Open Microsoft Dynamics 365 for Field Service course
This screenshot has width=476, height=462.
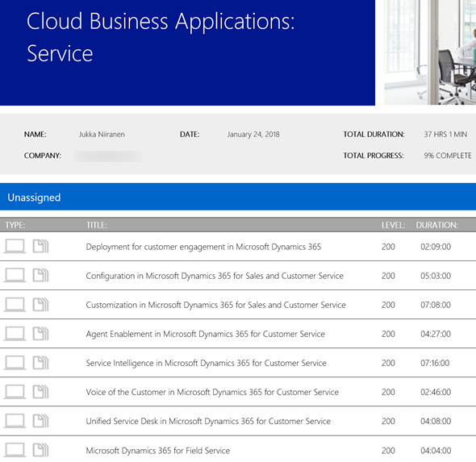158,451
